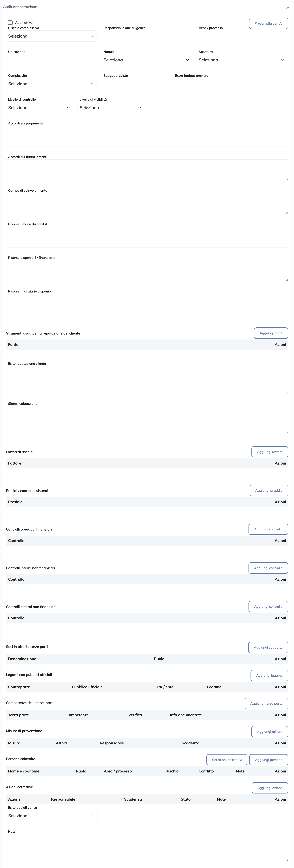Image resolution: width=294 pixels, height=868 pixels.
Task: Open the Complessità dropdown
Action: coord(52,84)
